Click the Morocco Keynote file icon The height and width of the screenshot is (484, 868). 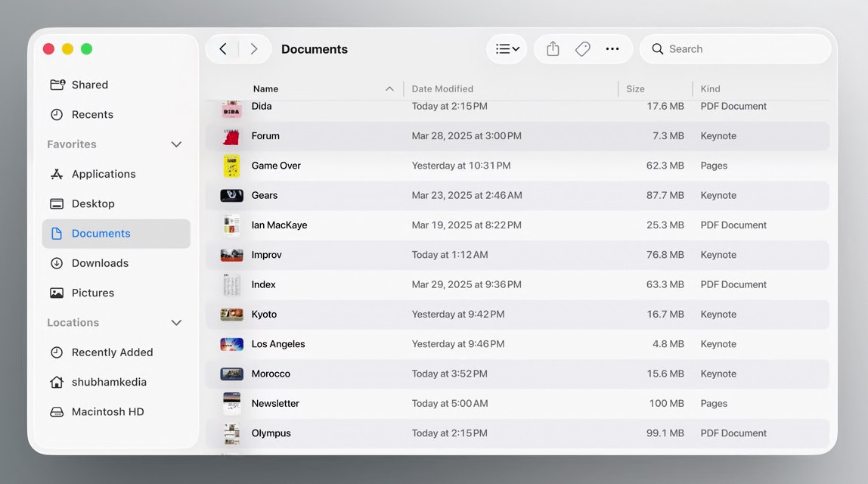coord(231,374)
